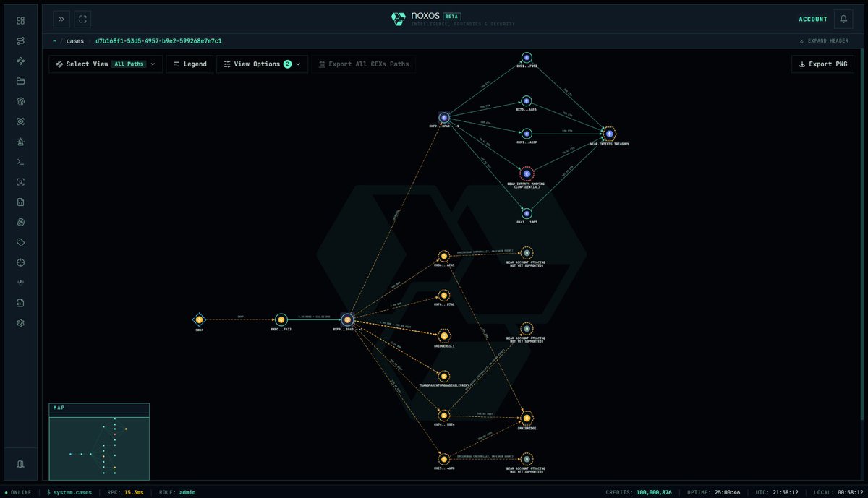
Task: Select topmost NEAR ACCOUNT node
Action: coord(527,253)
